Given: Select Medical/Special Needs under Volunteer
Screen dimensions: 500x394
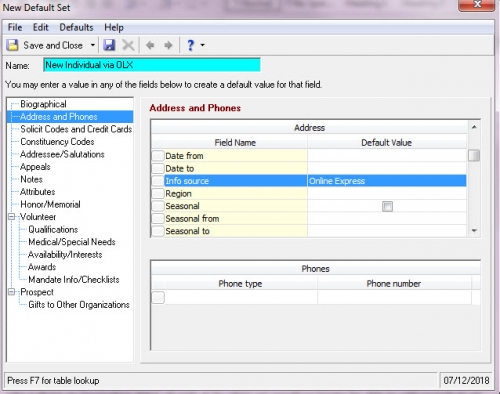Looking at the screenshot, I should click(x=72, y=242).
